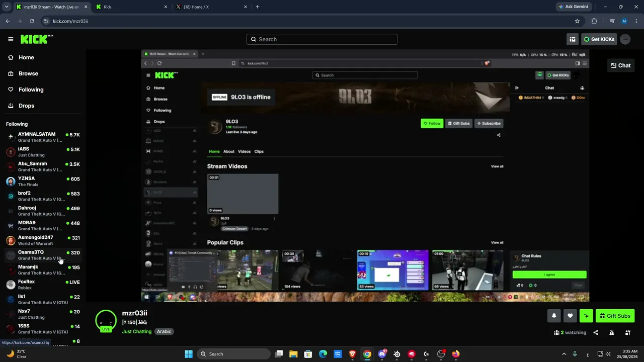Open AYMNALSATAM channel in Following list
Viewport: 644px width, 362px height.
(43, 137)
